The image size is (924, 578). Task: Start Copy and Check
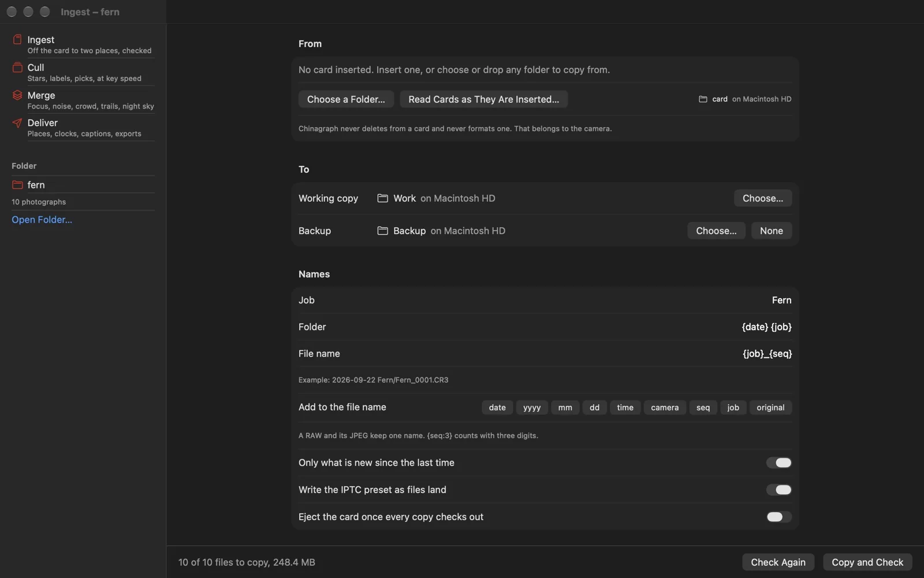pos(867,562)
